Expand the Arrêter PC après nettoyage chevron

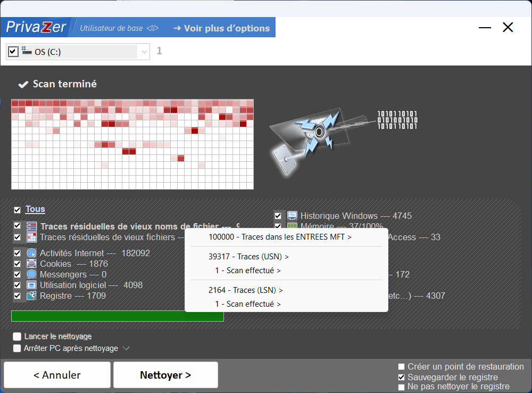tap(126, 348)
